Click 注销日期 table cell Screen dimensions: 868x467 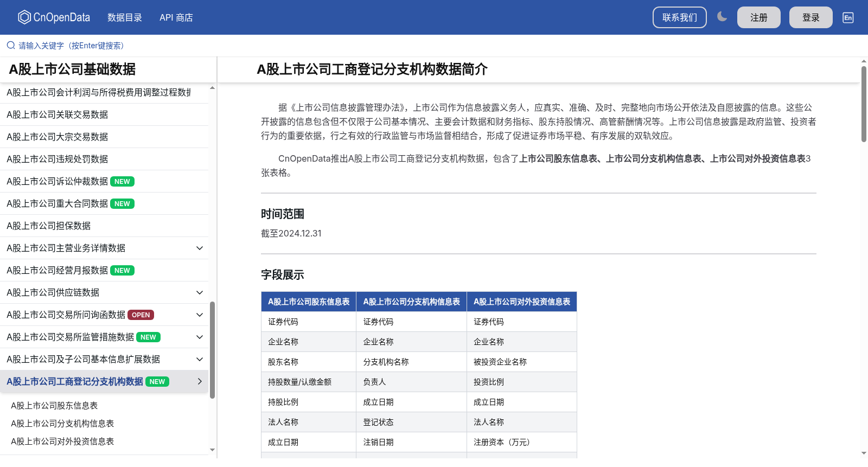point(411,442)
